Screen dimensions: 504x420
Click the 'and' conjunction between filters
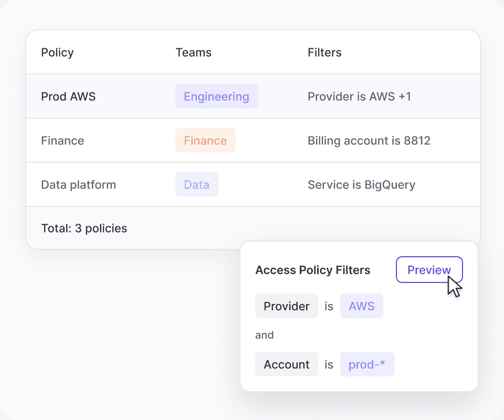click(x=265, y=335)
